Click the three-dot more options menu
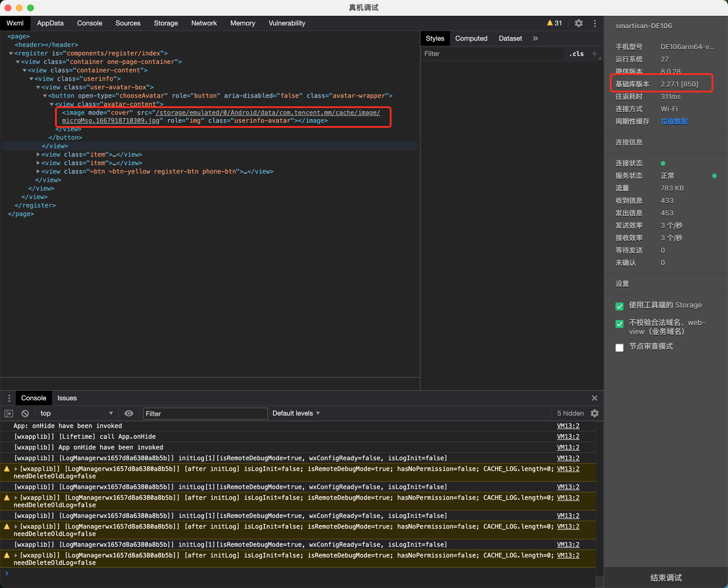 pos(595,23)
